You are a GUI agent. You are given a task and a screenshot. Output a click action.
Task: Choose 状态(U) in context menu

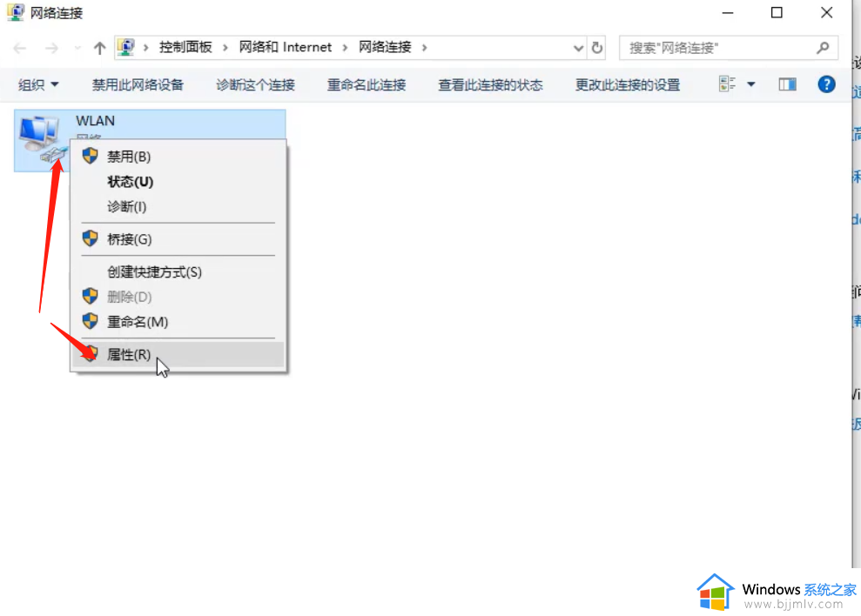[178, 182]
